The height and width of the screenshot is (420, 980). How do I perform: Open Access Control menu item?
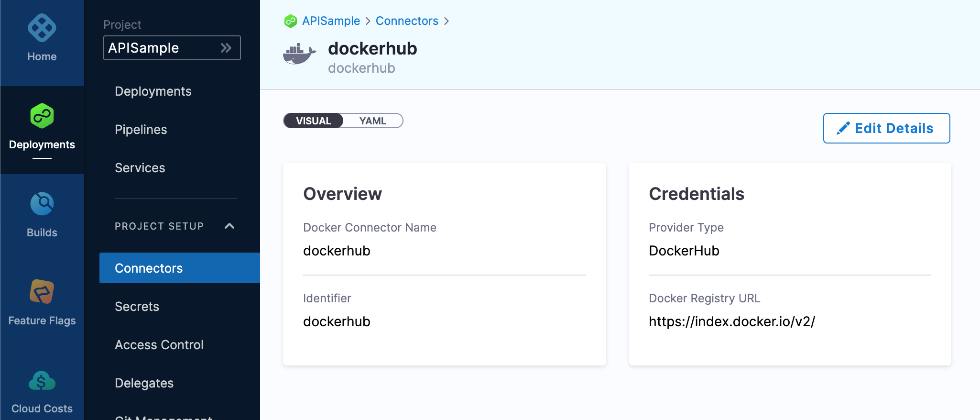(x=159, y=345)
